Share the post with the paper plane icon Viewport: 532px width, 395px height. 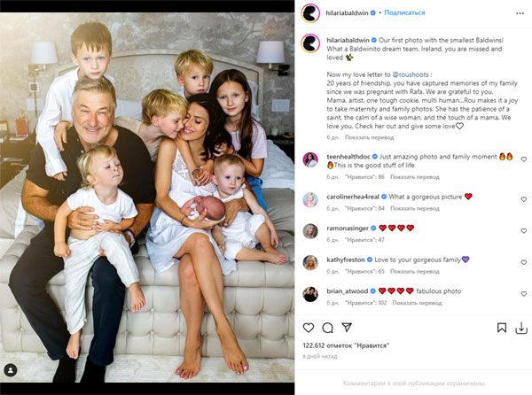point(347,328)
